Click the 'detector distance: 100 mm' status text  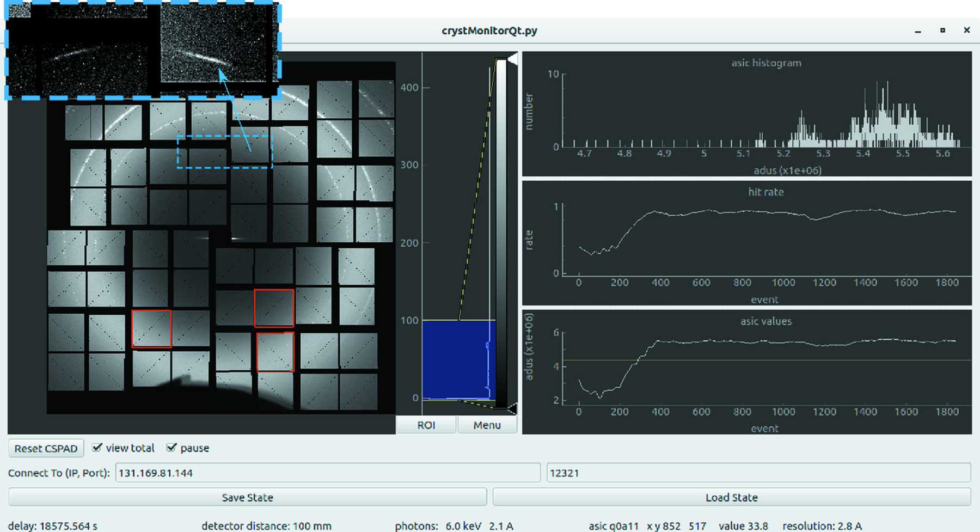[266, 526]
